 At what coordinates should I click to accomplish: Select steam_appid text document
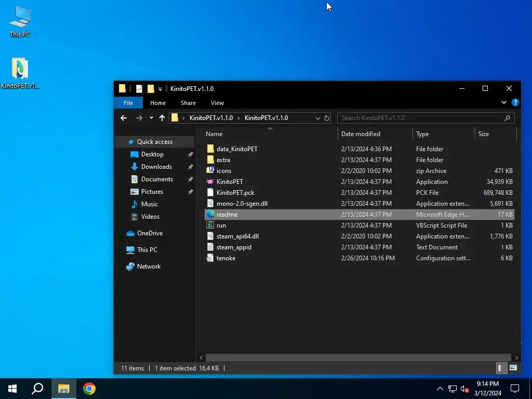360,247
